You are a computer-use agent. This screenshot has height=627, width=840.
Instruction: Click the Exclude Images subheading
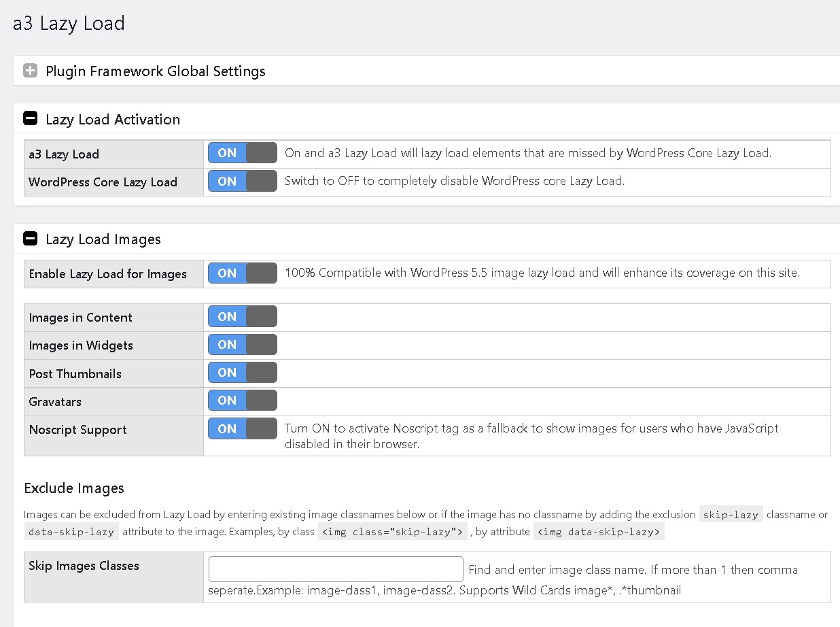tap(74, 488)
